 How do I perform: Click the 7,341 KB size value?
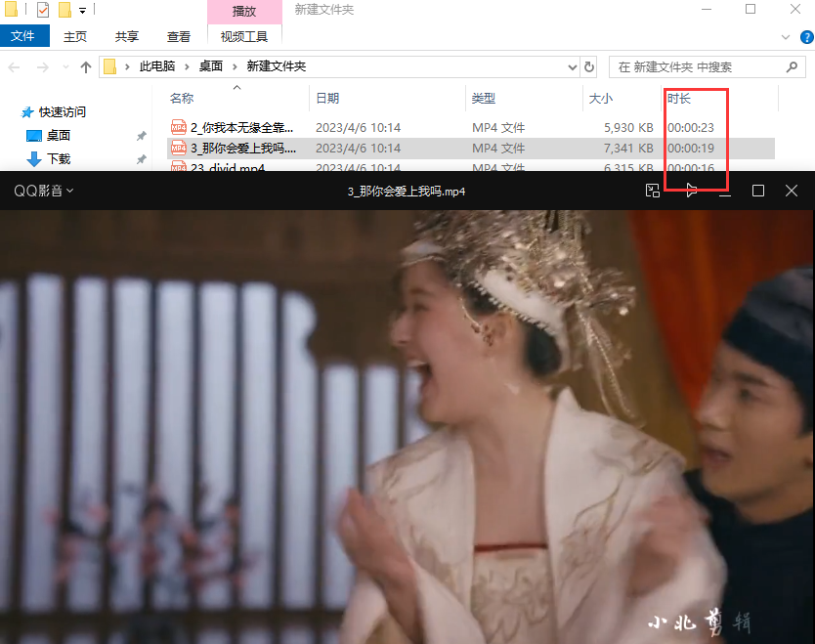coord(628,149)
